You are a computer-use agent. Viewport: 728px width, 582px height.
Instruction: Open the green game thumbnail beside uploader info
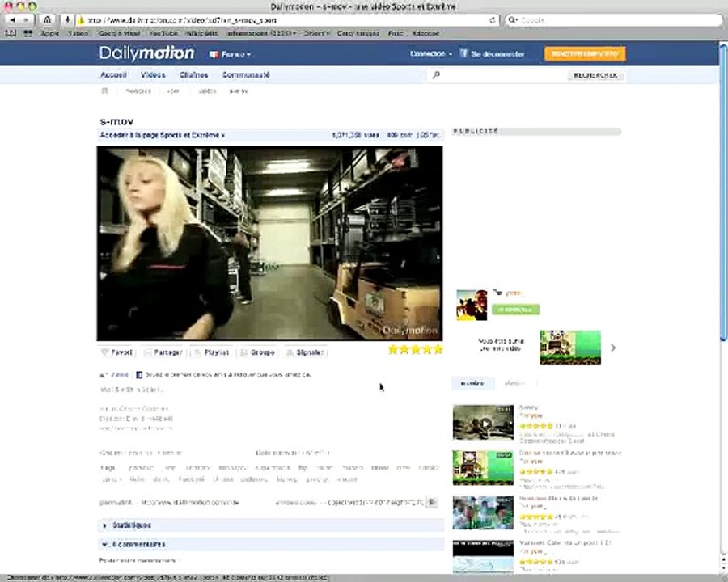570,347
